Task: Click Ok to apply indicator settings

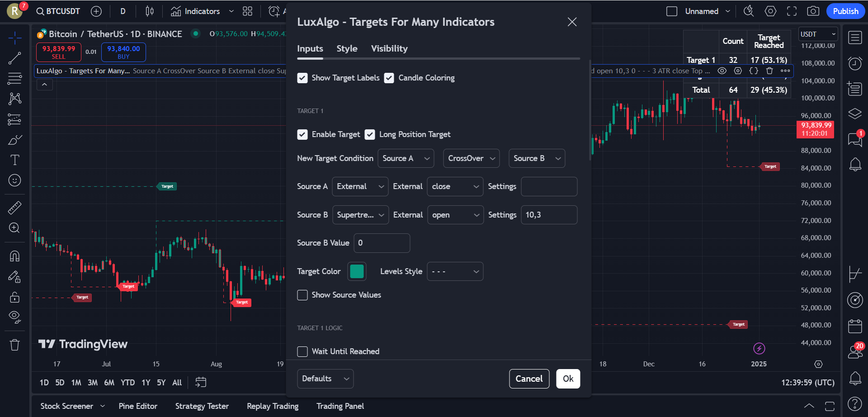Action: pyautogui.click(x=568, y=379)
